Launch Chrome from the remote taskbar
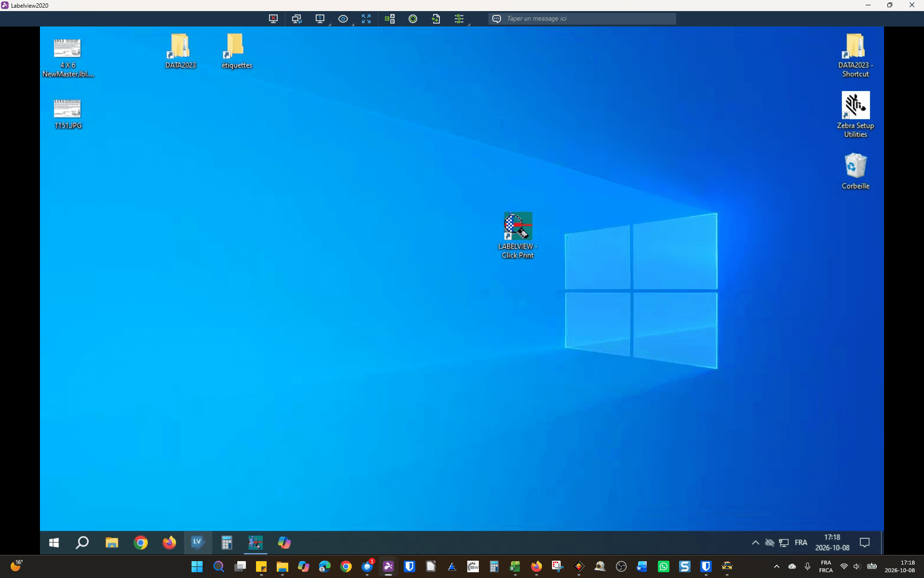This screenshot has width=924, height=578. coord(141,543)
